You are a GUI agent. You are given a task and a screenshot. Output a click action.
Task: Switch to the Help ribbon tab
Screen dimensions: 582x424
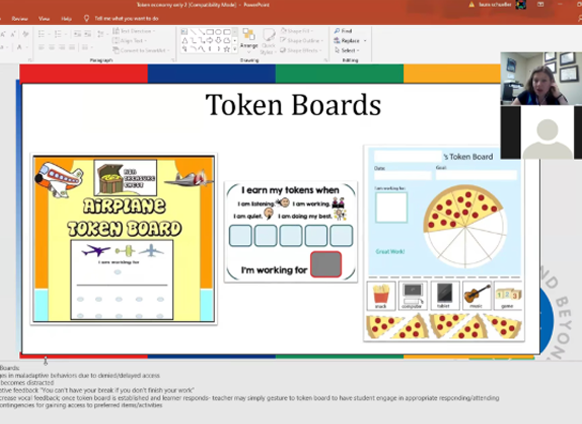point(66,18)
